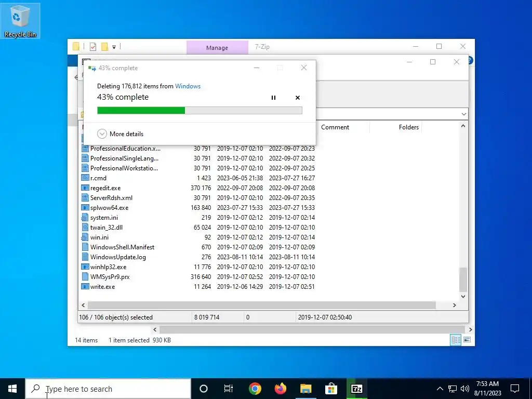This screenshot has height=399, width=532.
Task: Open the network status tray icon
Action: (x=453, y=389)
